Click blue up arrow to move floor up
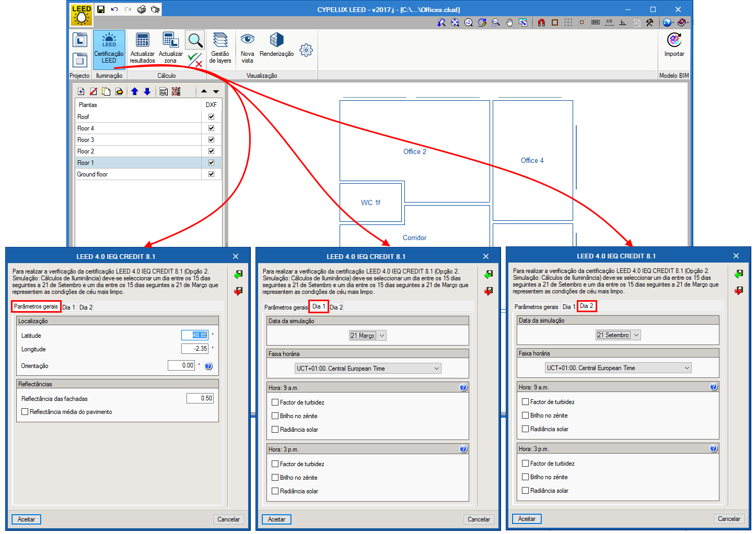Viewport: 756px width, 534px height. pos(134,91)
